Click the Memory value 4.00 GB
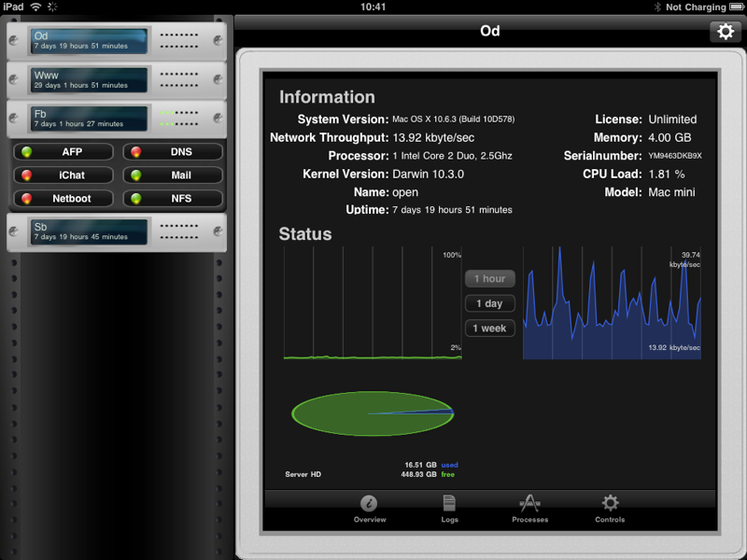This screenshot has height=560, width=747. coord(669,137)
